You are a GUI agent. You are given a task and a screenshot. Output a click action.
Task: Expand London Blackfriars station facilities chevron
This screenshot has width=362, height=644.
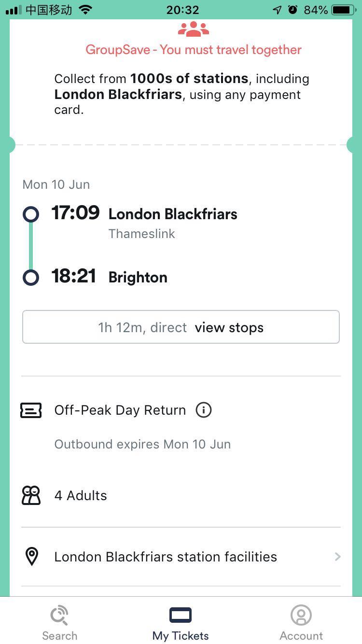(337, 557)
